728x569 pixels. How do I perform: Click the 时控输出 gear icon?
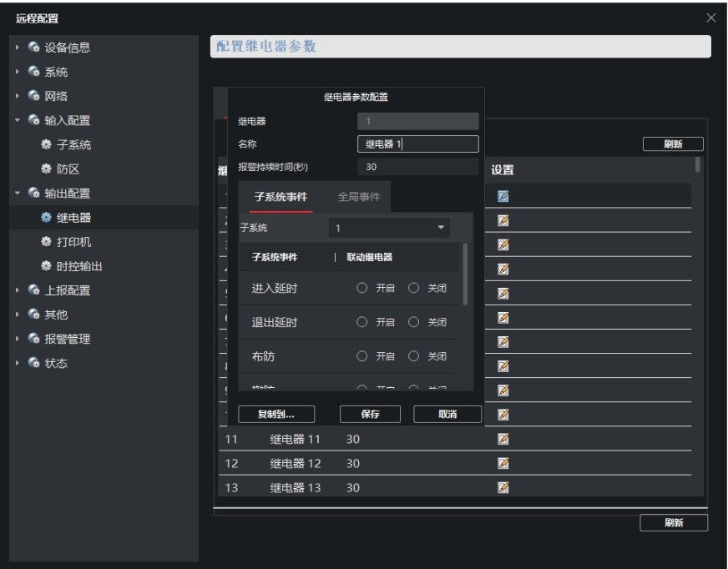click(x=46, y=266)
